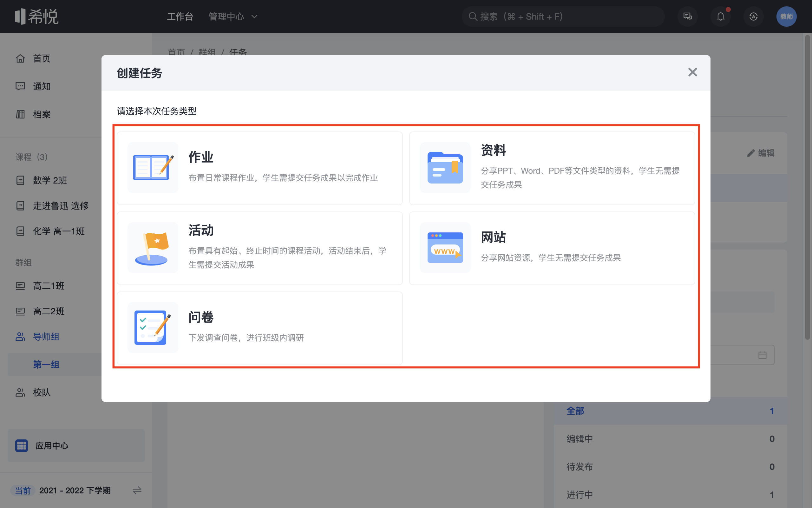812x508 pixels.
Task: Filter tasks by 进行中
Action: tap(670, 495)
